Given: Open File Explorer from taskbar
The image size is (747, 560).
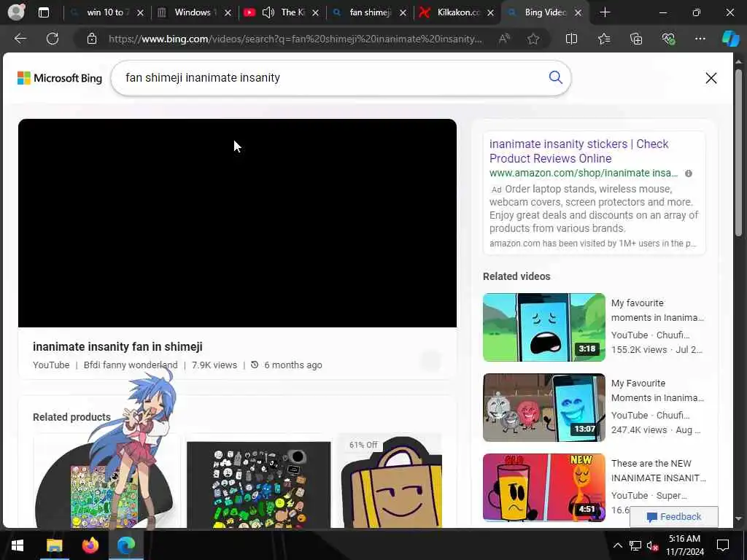Looking at the screenshot, I should pos(54,545).
